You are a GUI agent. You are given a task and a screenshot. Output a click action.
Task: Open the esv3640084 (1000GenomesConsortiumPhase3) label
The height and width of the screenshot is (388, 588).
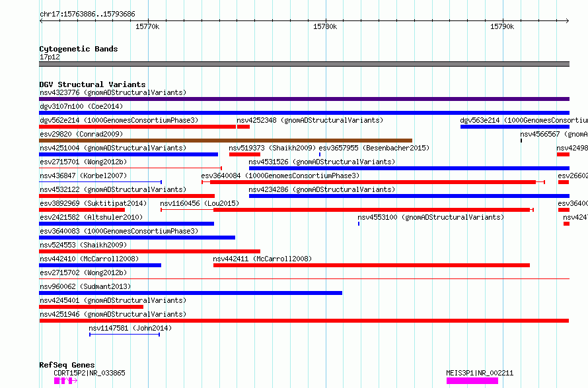(x=280, y=176)
